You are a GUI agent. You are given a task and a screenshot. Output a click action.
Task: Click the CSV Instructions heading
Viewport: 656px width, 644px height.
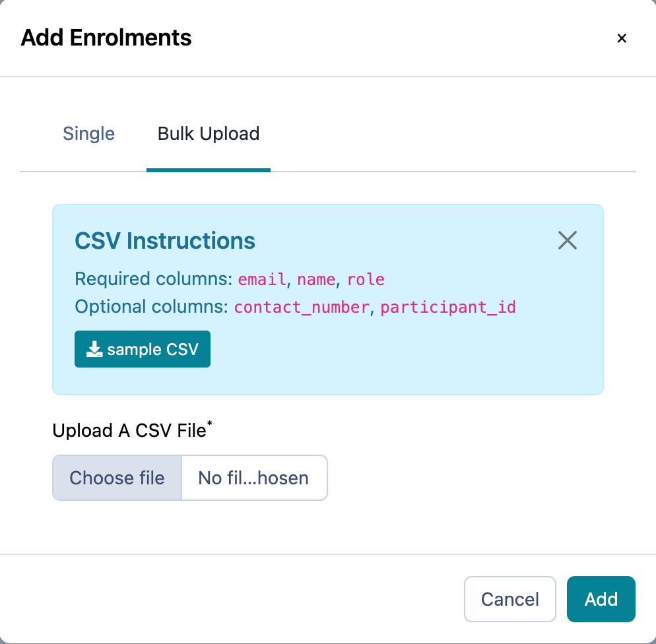[x=165, y=241]
